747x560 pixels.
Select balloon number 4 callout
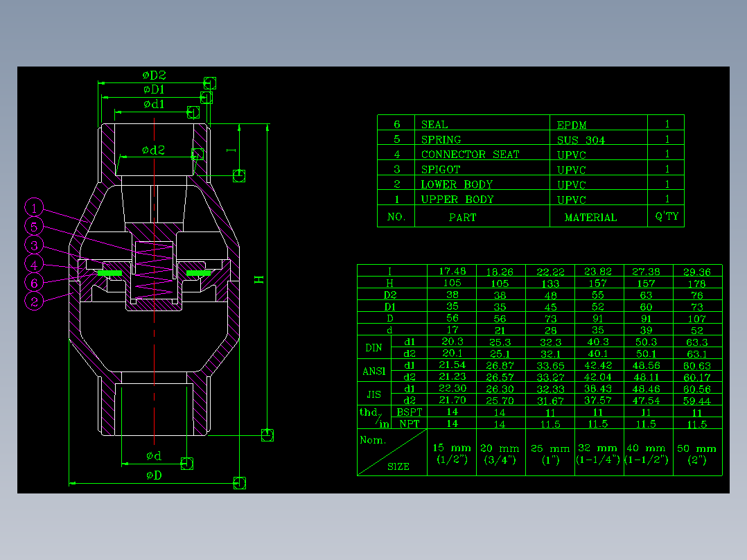coord(34,264)
